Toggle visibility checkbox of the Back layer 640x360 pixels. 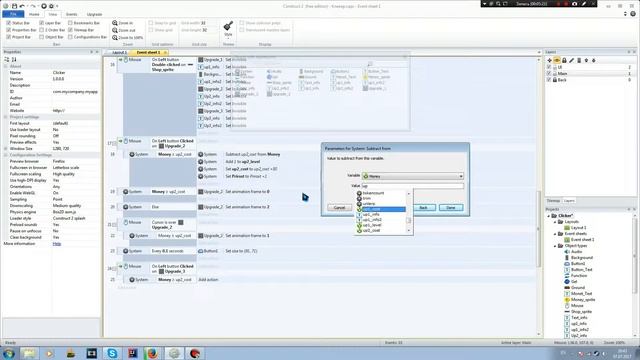click(549, 80)
